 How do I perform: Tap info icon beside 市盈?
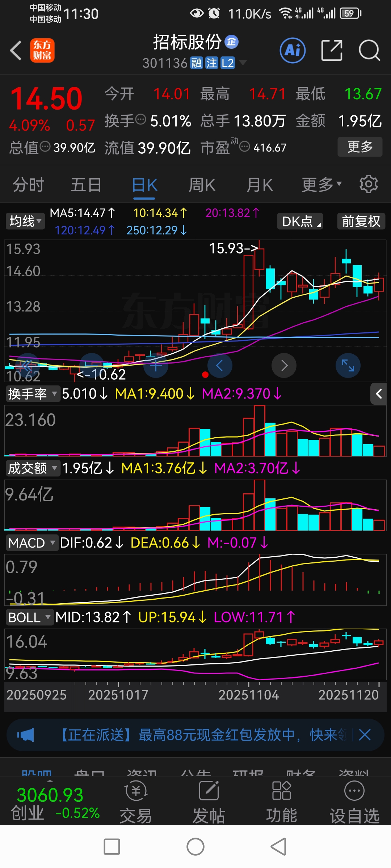pyautogui.click(x=245, y=146)
